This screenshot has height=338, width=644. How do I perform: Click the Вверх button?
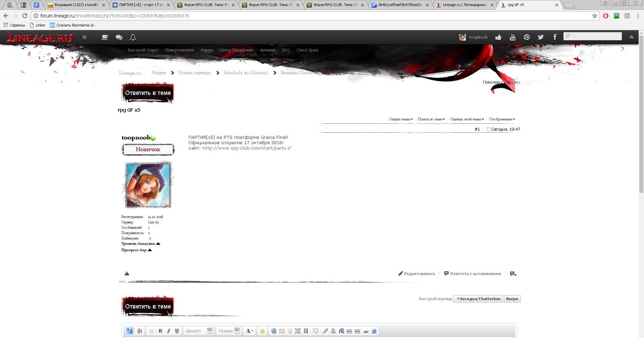coord(512,299)
